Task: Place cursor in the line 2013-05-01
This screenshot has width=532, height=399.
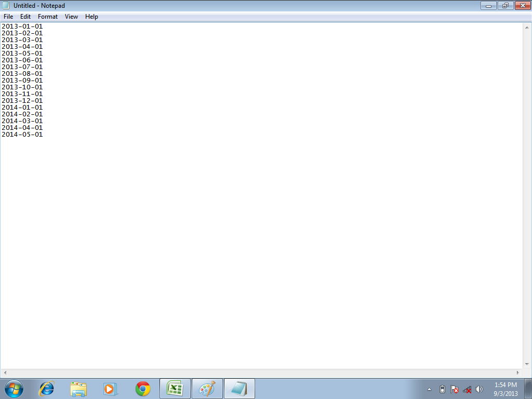Action: click(x=22, y=54)
